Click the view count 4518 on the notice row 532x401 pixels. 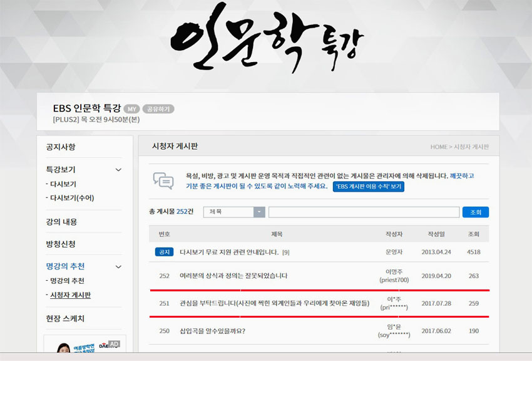click(474, 252)
